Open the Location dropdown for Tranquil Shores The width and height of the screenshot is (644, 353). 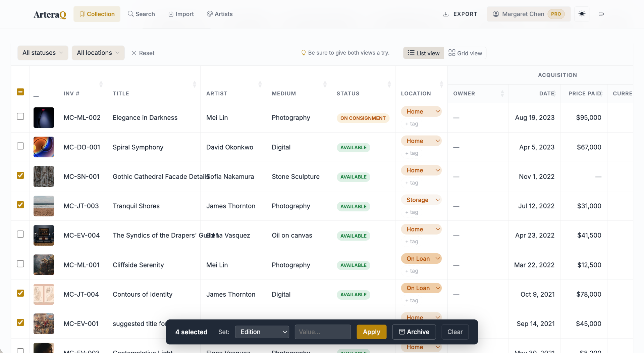click(x=421, y=200)
